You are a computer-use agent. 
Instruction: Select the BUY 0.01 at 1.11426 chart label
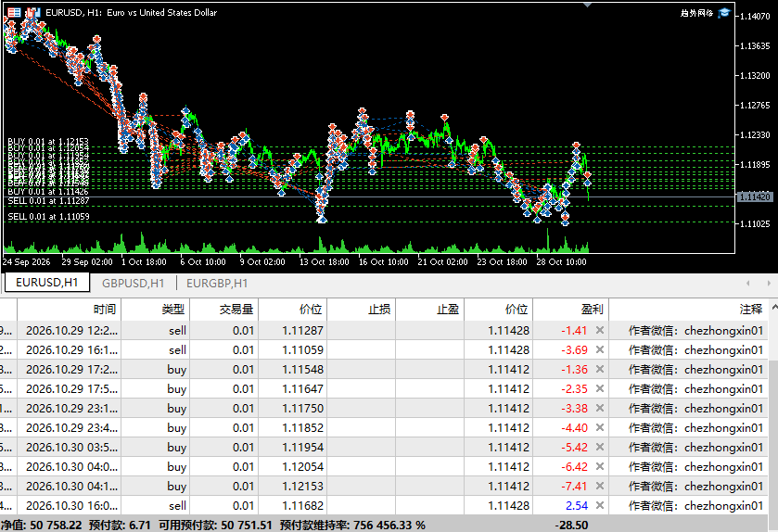tap(48, 191)
